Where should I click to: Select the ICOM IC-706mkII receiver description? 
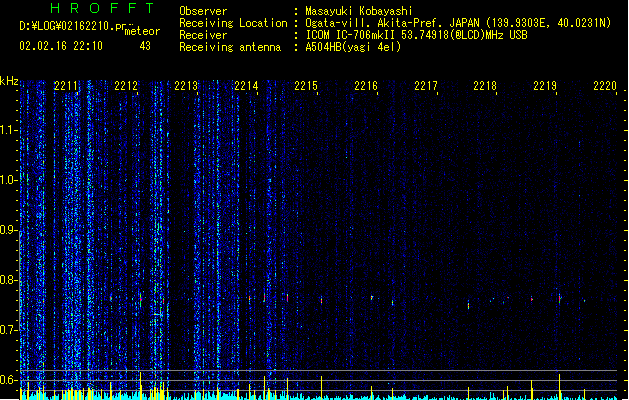[416, 35]
